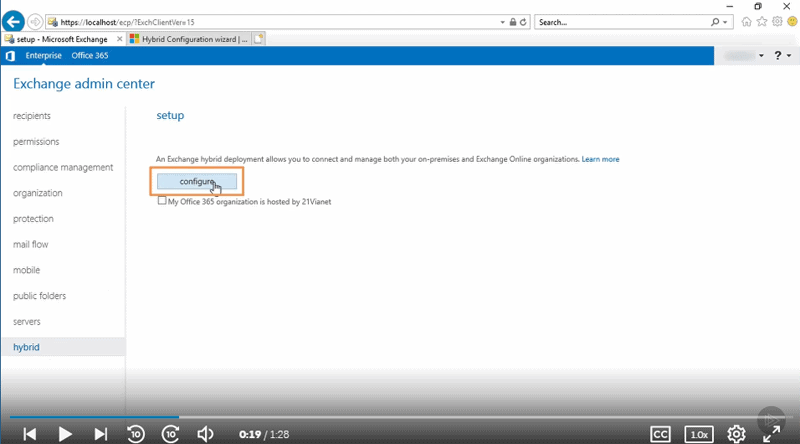The width and height of the screenshot is (800, 444).
Task: Click the browser home icon
Action: click(x=746, y=21)
